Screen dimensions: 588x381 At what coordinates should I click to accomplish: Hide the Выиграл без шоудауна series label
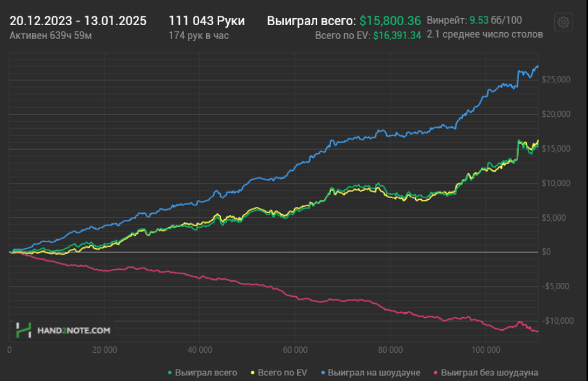point(489,373)
